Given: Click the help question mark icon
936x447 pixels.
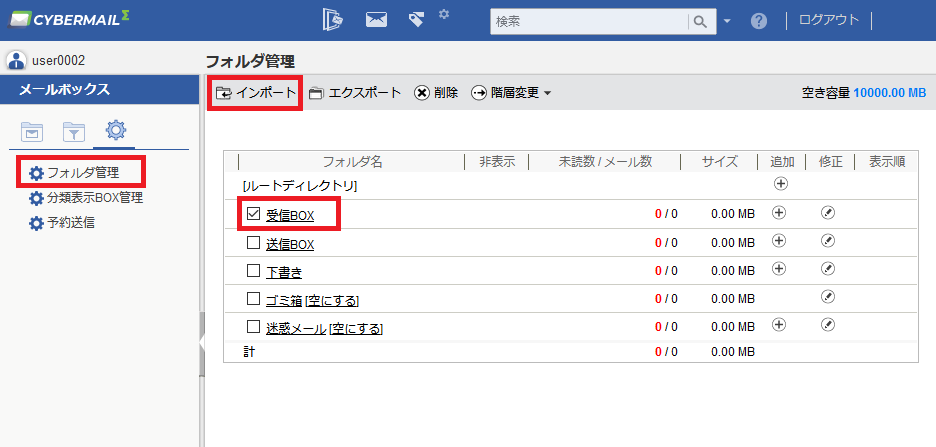Looking at the screenshot, I should tap(759, 21).
